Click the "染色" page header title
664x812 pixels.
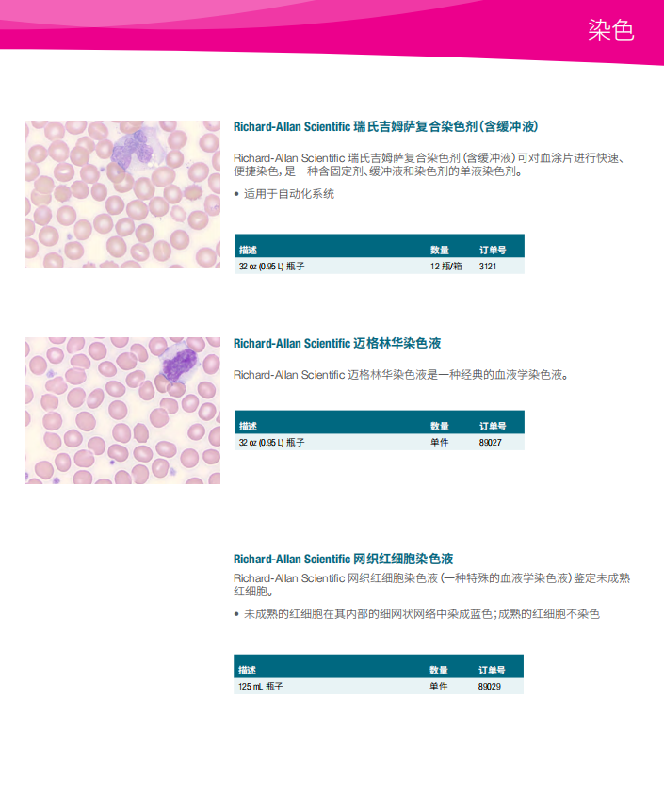(610, 31)
